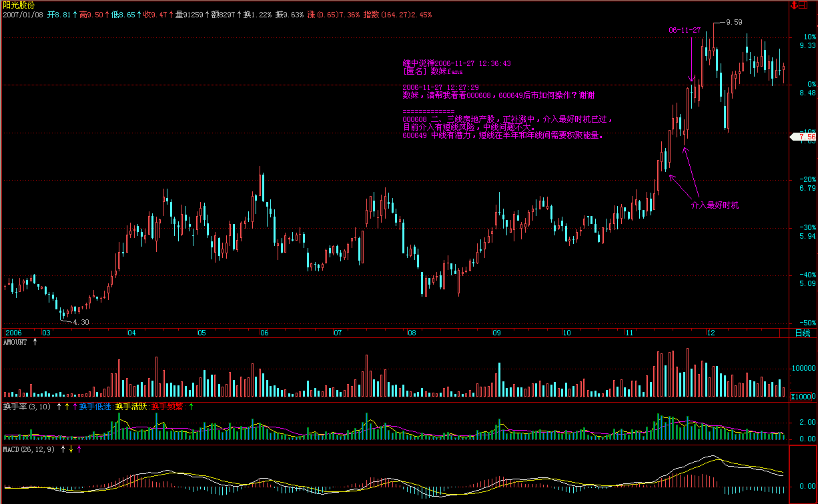Click the yellow down arrow beside MACD(26,12,9)

click(x=71, y=449)
